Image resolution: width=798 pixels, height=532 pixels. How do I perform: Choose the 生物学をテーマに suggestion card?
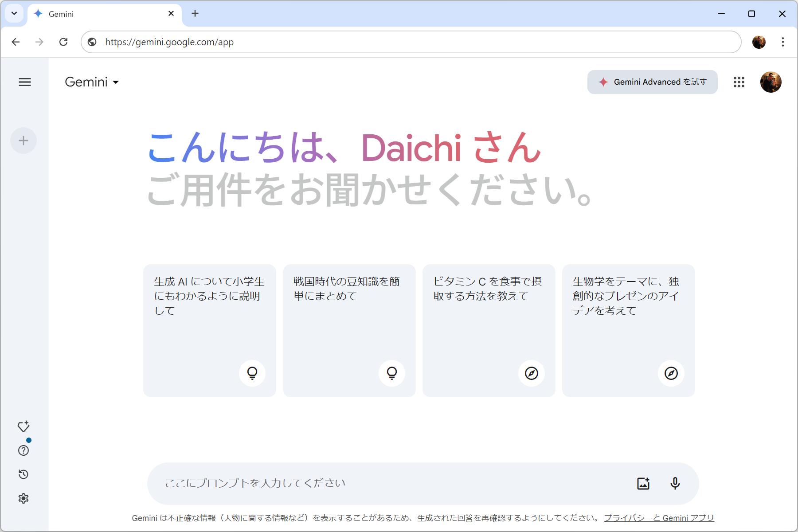point(629,331)
